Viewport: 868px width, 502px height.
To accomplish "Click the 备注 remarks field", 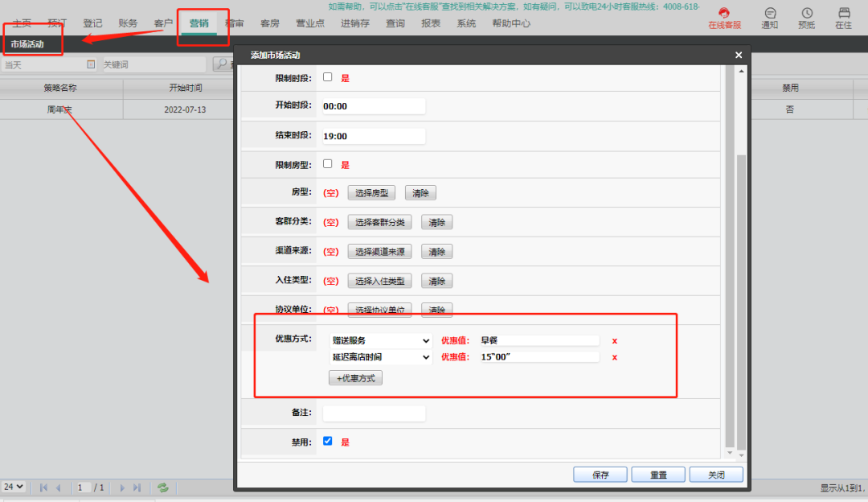I will click(374, 413).
